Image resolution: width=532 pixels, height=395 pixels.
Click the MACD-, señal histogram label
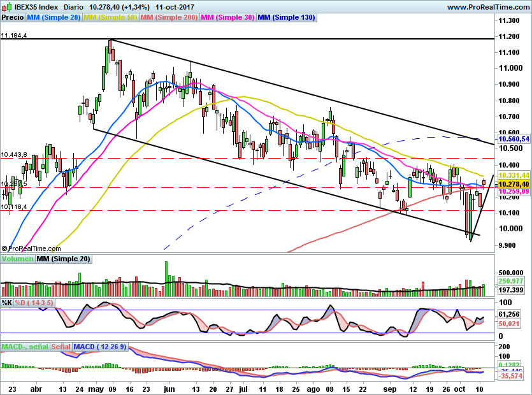coord(25,347)
